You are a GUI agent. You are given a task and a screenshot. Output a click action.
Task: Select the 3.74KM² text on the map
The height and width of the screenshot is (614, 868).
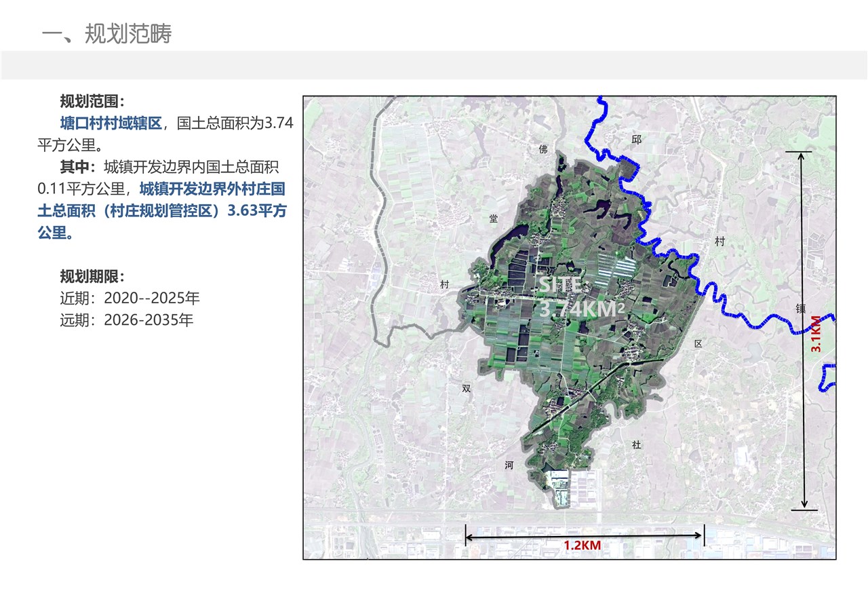tap(582, 309)
